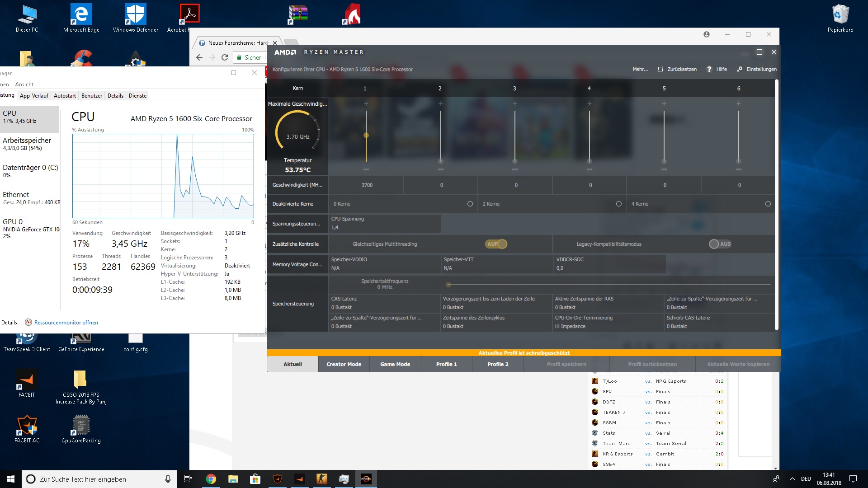Open GeForce Experience desktop icon
Screen dimensions: 868x488
[81, 340]
